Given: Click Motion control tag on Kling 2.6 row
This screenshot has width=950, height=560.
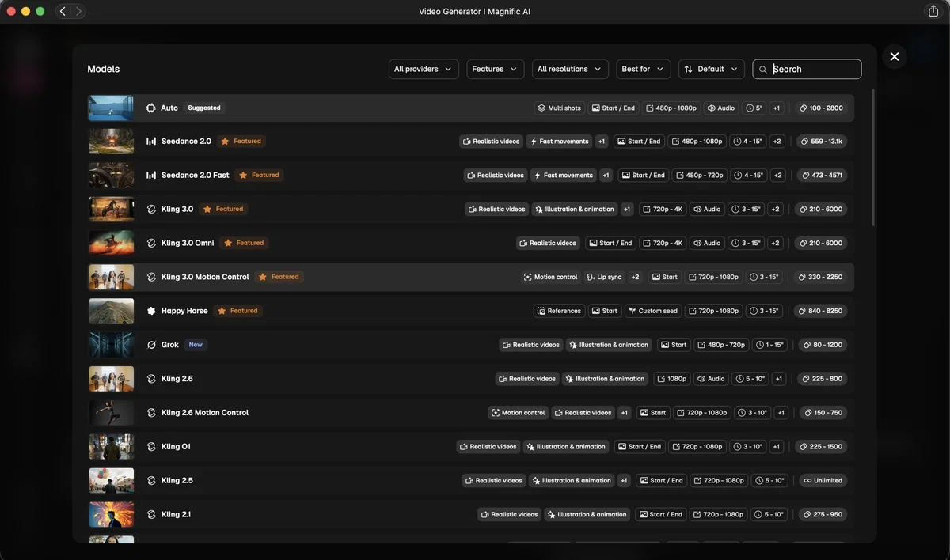Looking at the screenshot, I should point(518,413).
